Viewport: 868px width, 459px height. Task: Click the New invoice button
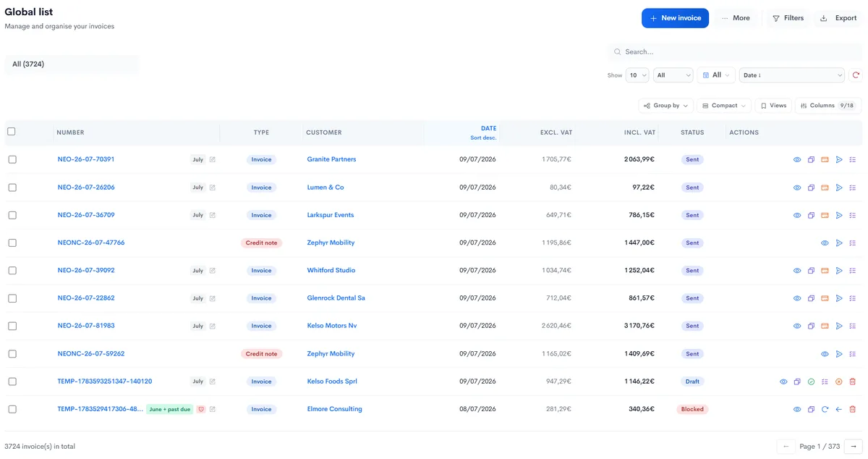pos(675,18)
